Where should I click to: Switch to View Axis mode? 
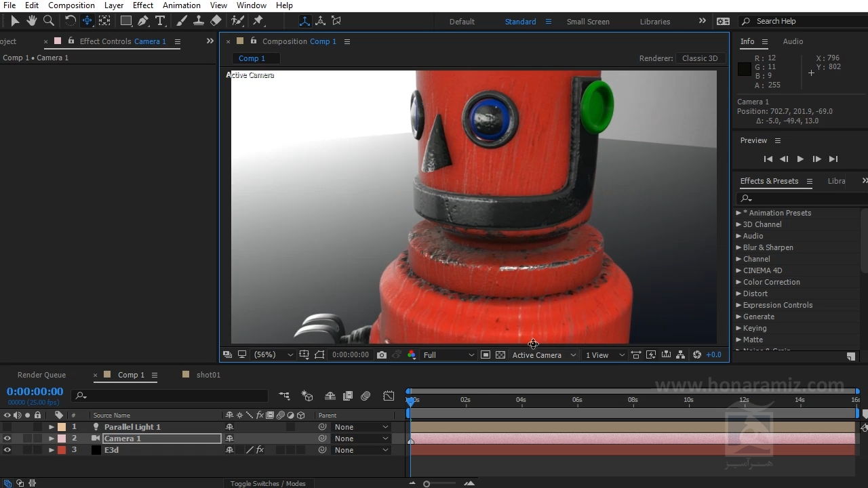click(x=337, y=21)
